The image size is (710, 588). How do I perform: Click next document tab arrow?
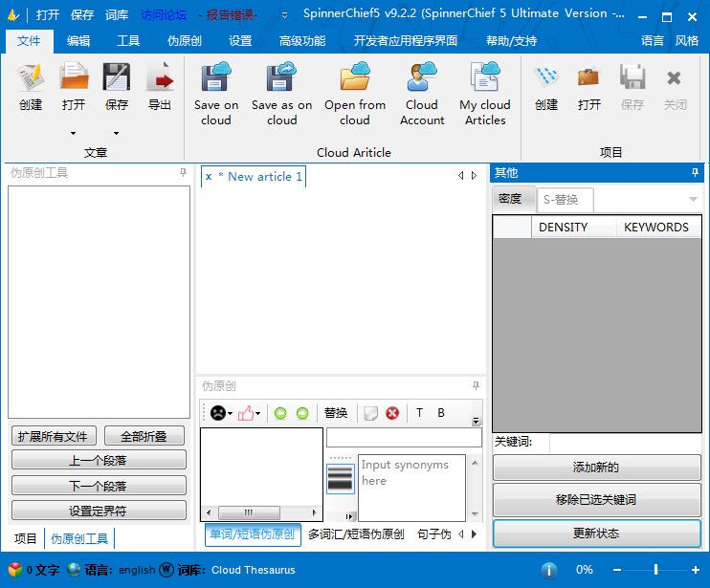pos(474,176)
